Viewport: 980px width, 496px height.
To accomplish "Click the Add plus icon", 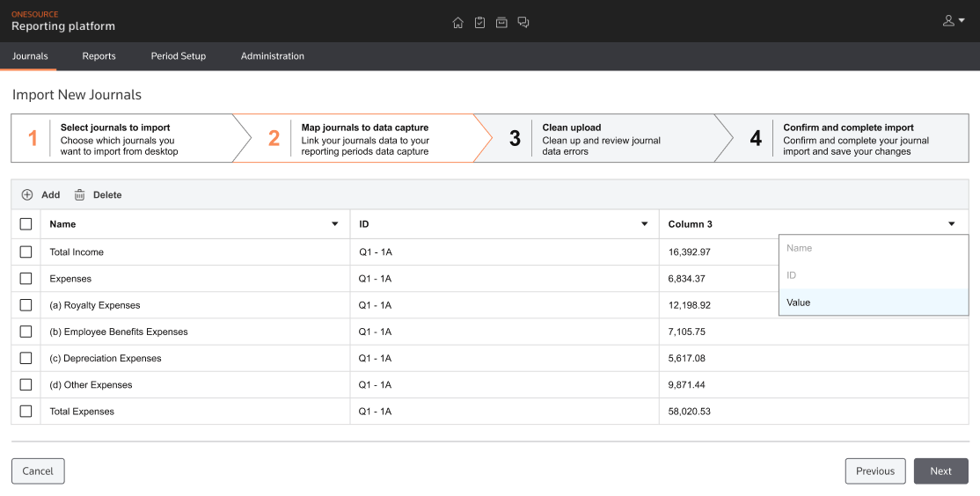I will pos(27,195).
